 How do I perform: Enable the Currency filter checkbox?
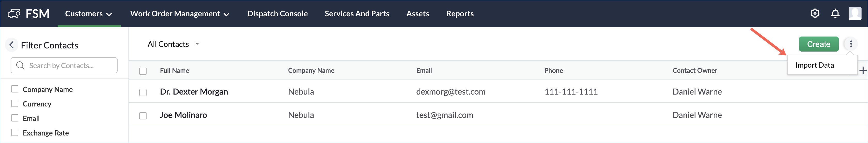coord(15,103)
